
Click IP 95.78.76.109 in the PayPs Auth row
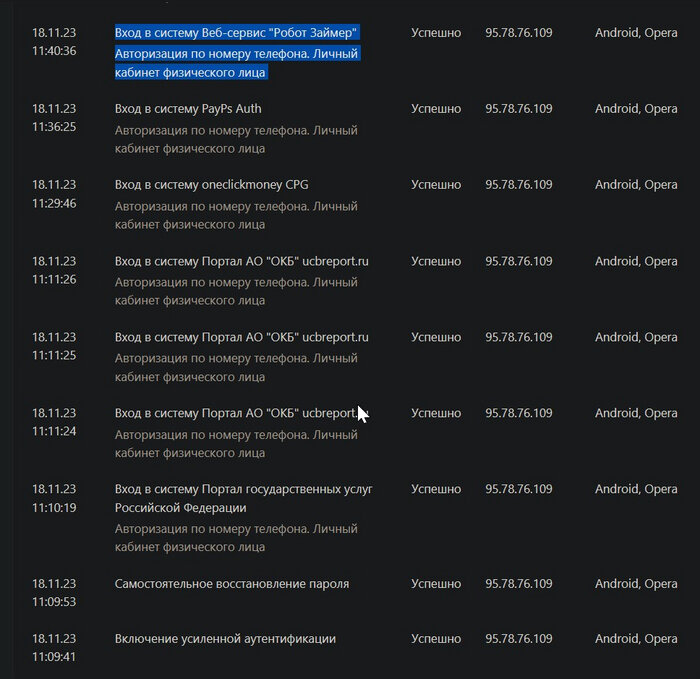(519, 108)
